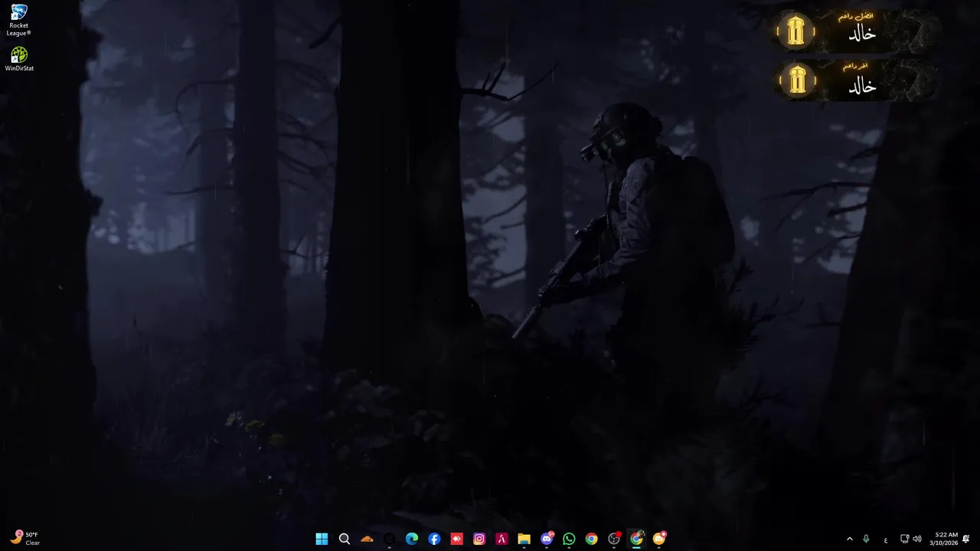Click name in latest supporter widget

[x=862, y=86]
